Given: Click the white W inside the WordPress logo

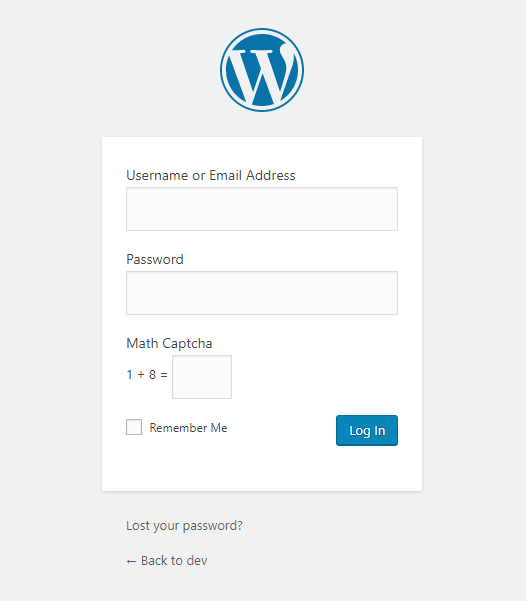Looking at the screenshot, I should click(262, 73).
